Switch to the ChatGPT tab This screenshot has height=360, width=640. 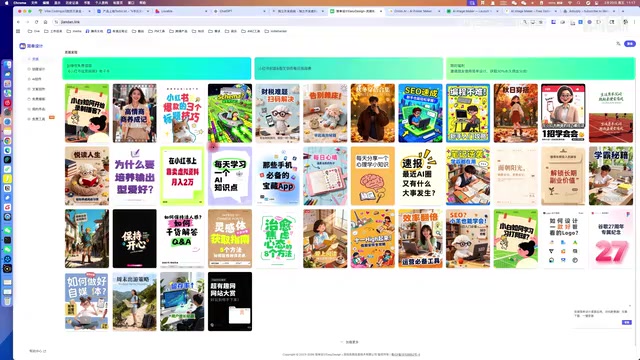click(x=238, y=11)
